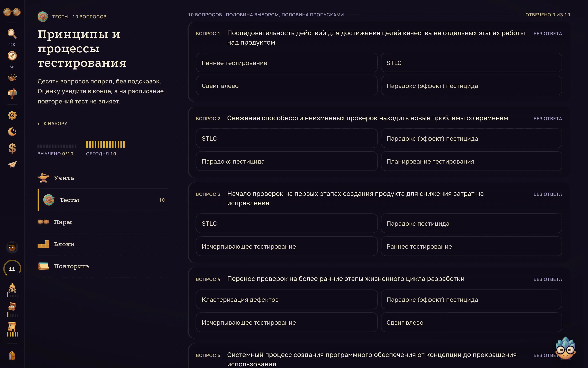Choose Парадокс пестицида in question 2
Viewport: 588px width, 368px height.
click(286, 161)
